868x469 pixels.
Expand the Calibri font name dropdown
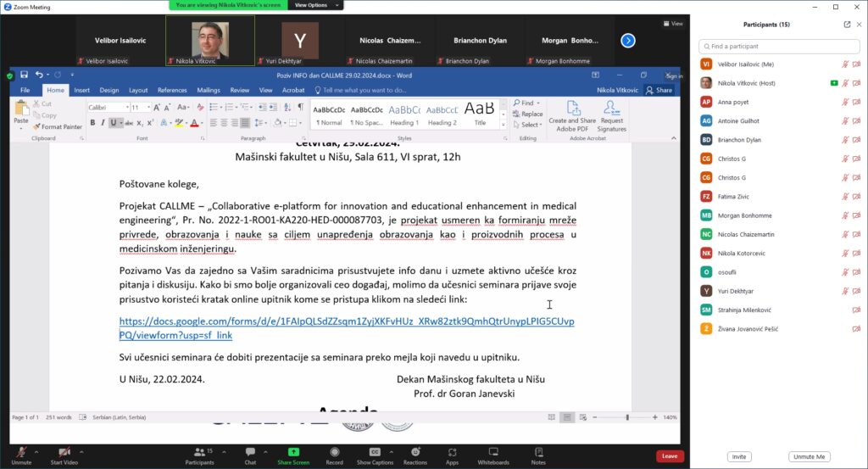point(125,108)
